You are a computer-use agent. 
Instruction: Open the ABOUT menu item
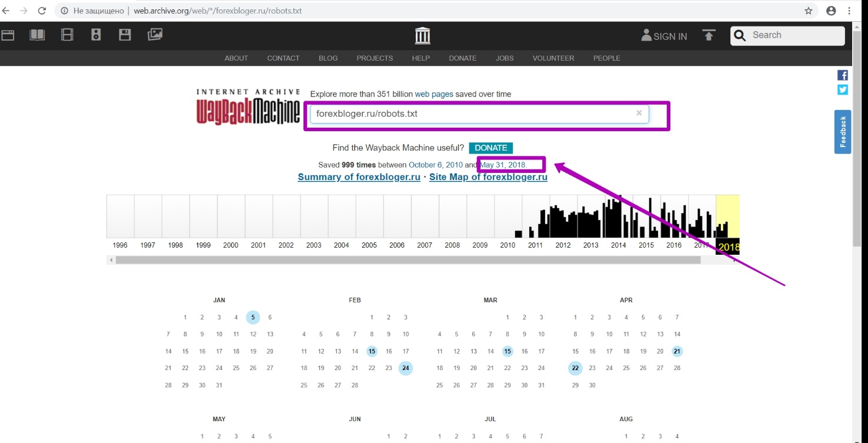click(236, 58)
